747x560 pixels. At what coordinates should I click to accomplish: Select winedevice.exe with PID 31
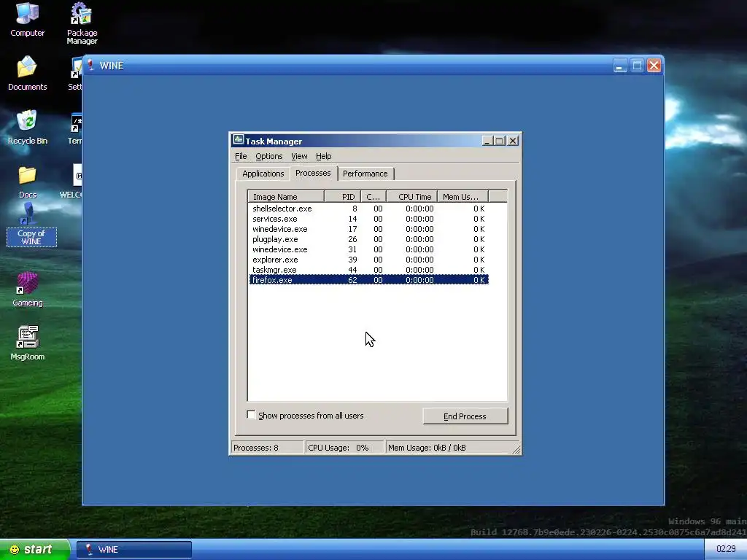pos(368,249)
